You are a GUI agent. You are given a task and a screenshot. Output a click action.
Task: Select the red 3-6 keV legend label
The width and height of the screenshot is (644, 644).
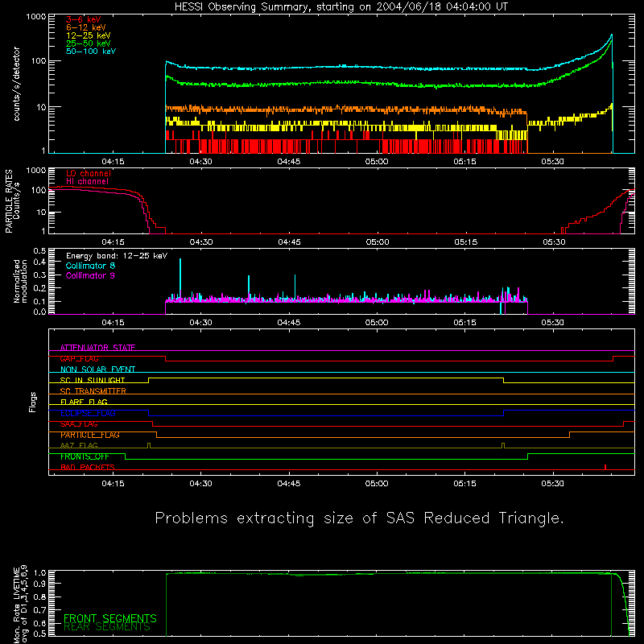click(x=84, y=19)
